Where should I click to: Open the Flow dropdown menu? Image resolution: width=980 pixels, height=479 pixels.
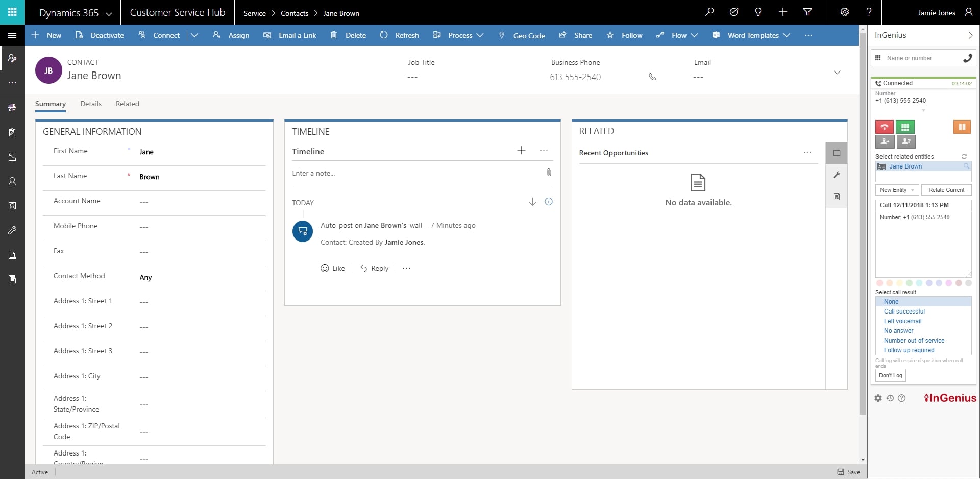pos(677,35)
